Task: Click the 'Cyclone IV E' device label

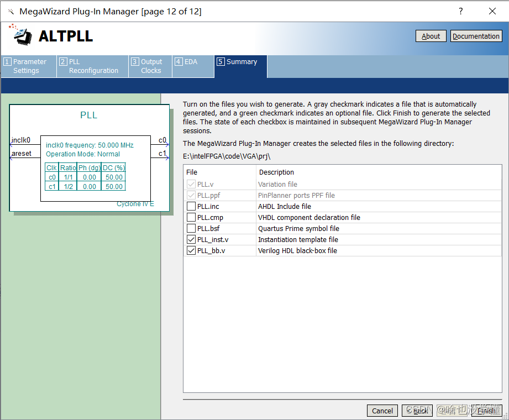Action: click(x=135, y=204)
